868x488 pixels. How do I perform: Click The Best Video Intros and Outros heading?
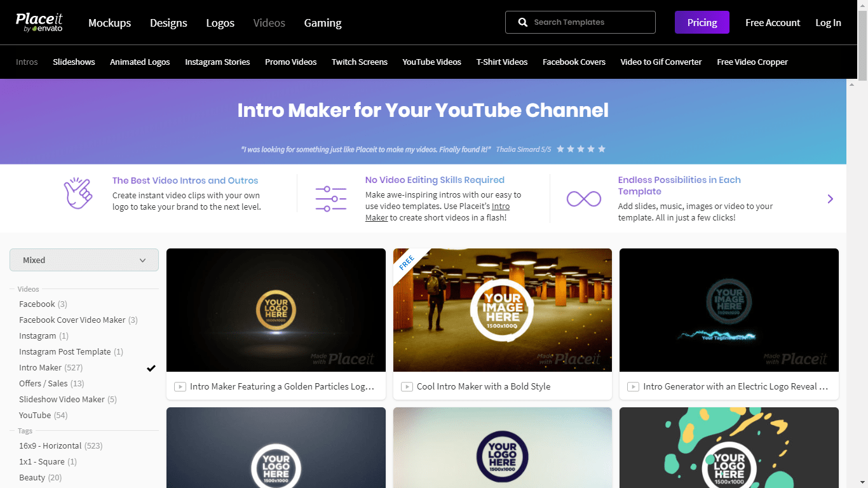coord(186,180)
